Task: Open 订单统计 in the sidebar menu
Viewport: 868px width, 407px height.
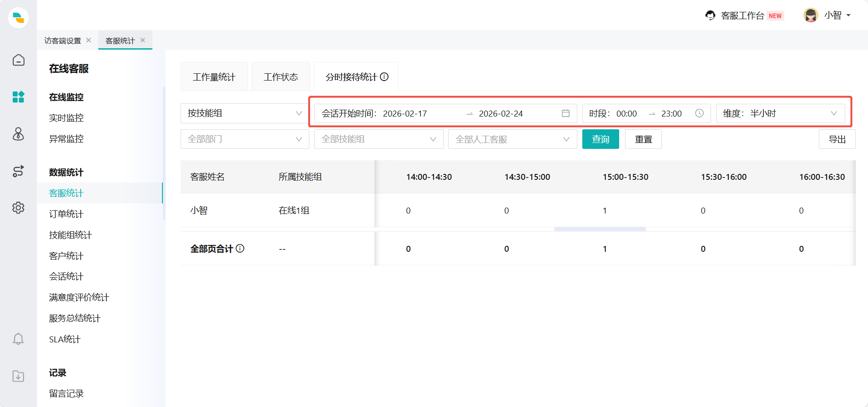Action: (x=66, y=214)
